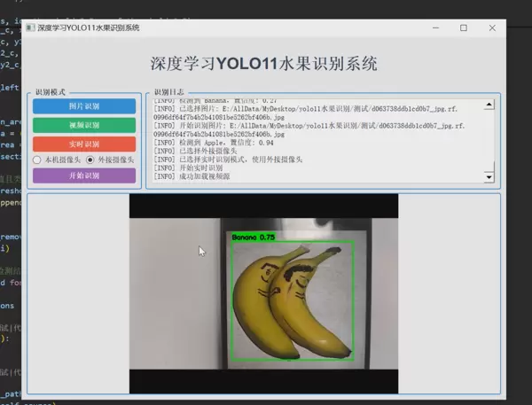532x405 pixels.
Task: Click the 视频识别 green button
Action: 83,125
